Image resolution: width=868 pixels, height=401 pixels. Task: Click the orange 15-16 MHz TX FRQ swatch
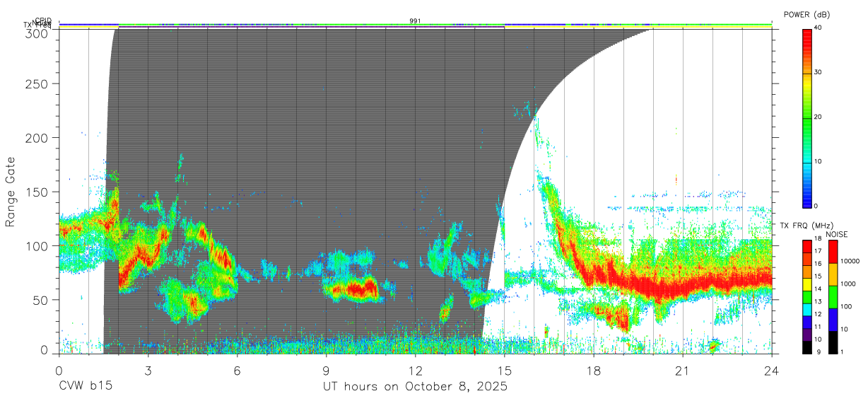pos(807,272)
